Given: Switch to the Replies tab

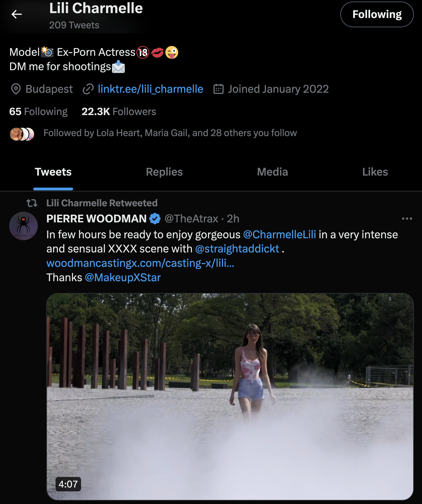Looking at the screenshot, I should coord(164,172).
